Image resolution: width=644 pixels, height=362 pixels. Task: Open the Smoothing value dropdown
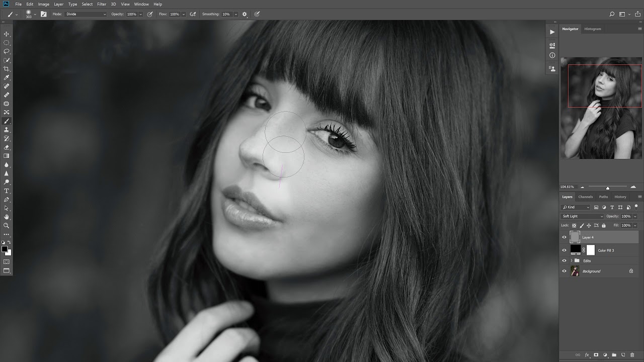(x=235, y=14)
